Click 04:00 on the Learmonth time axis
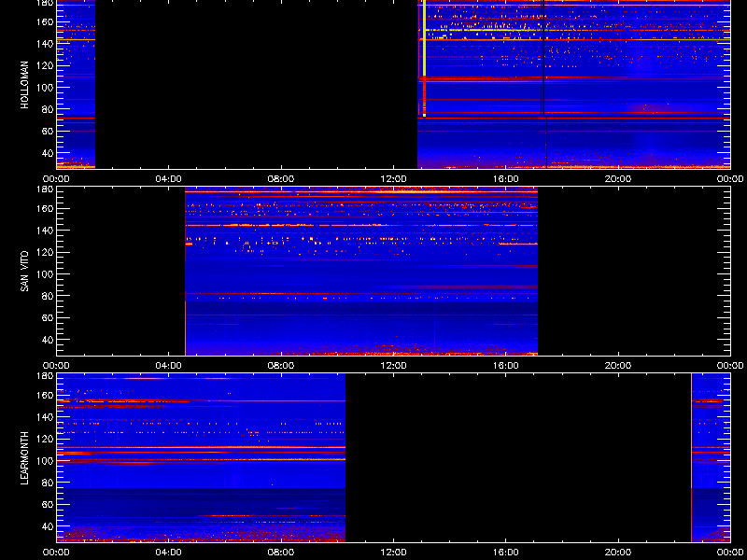This screenshot has height=560, width=747. (169, 553)
